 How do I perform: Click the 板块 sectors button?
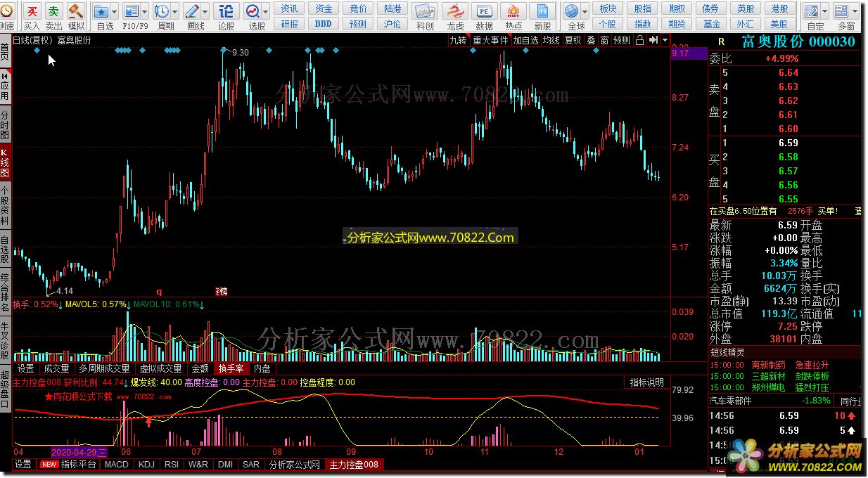[x=608, y=8]
